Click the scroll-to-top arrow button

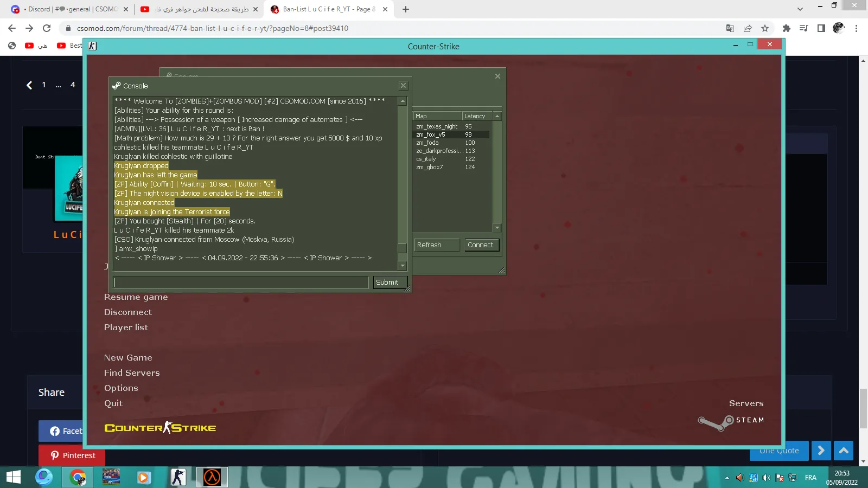coord(844,451)
